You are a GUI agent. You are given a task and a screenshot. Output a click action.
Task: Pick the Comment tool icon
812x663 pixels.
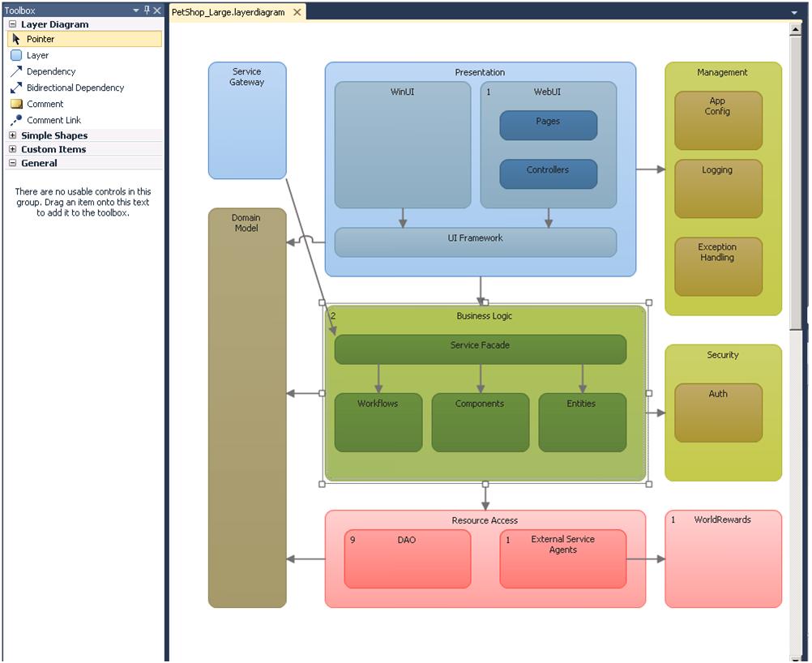coord(16,104)
